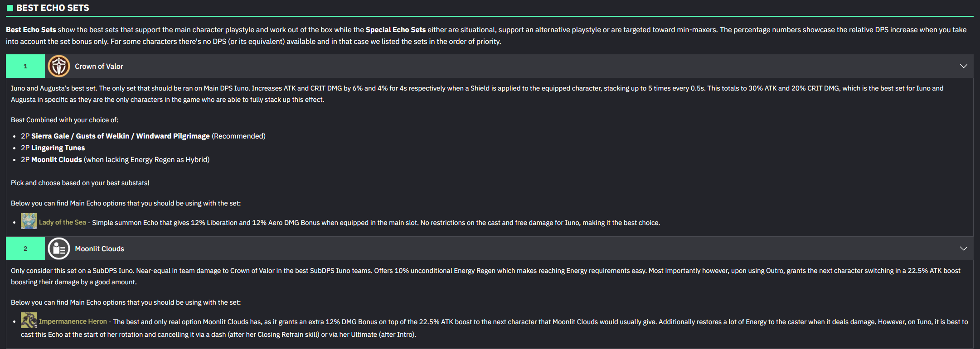Click the Crown of Valor header title
The width and height of the screenshot is (980, 349).
[99, 67]
